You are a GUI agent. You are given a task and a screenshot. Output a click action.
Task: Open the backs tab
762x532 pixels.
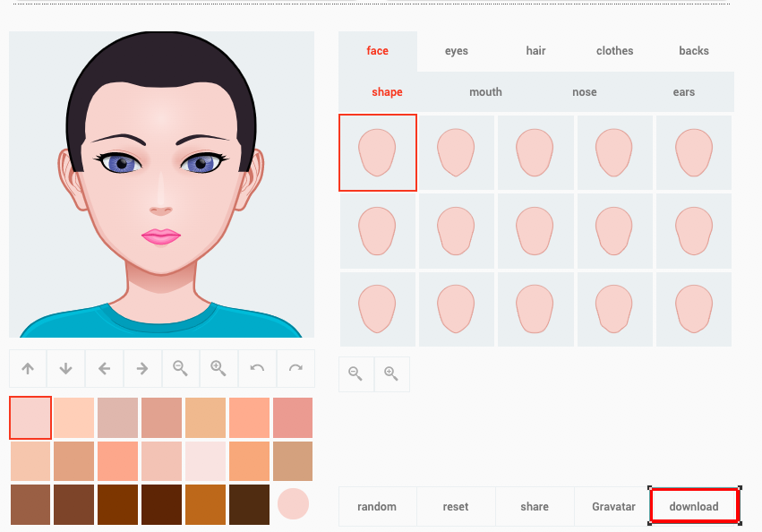(x=694, y=51)
